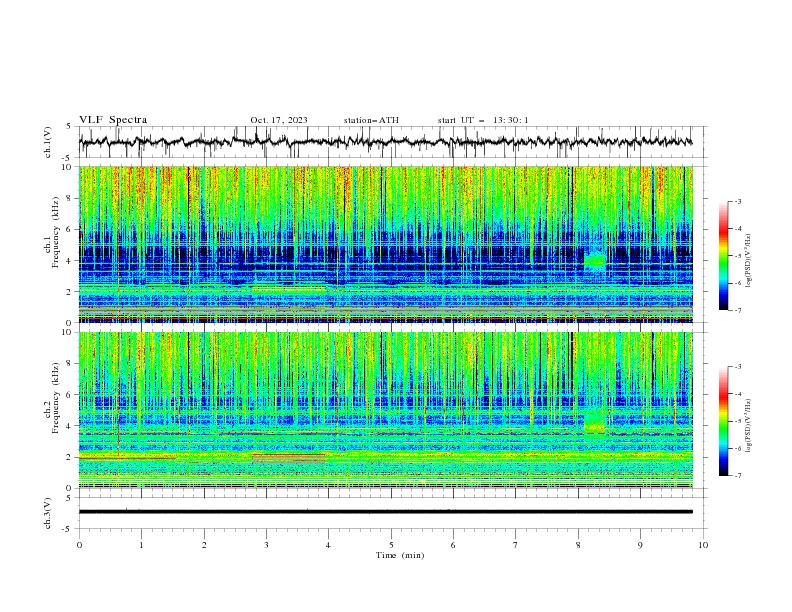
Task: Click the upper color bar gradient
Action: (723, 256)
